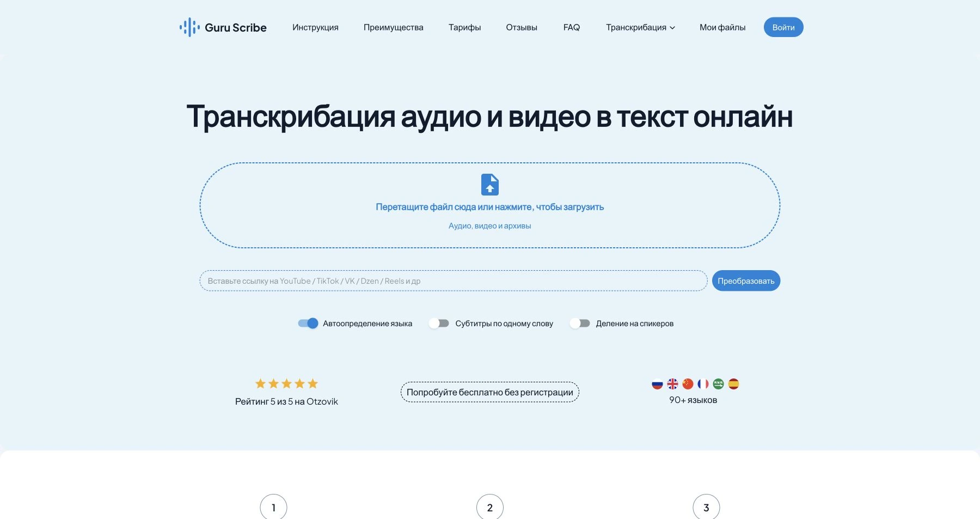Click the Войти button
The height and width of the screenshot is (519, 980).
[783, 27]
